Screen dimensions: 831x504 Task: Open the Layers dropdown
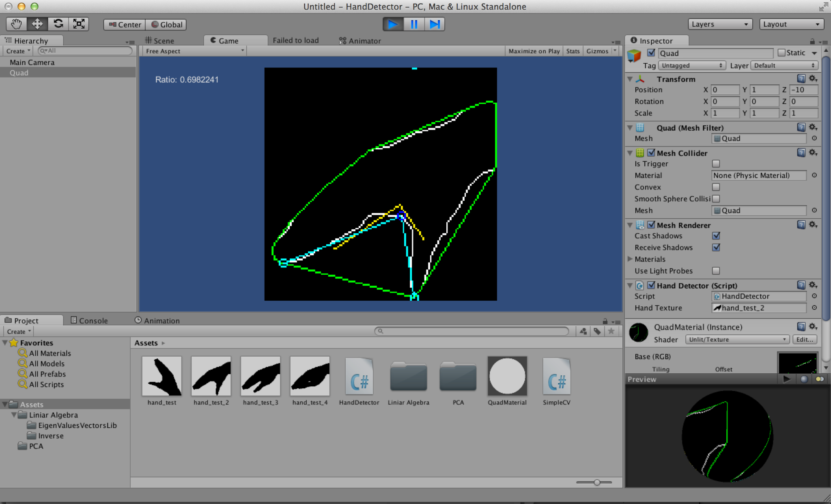tap(720, 24)
